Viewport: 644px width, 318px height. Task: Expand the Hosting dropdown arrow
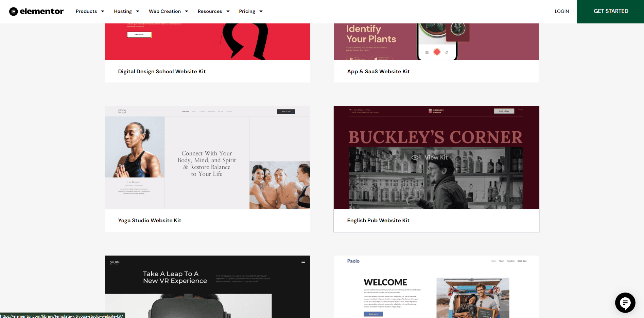click(x=138, y=12)
